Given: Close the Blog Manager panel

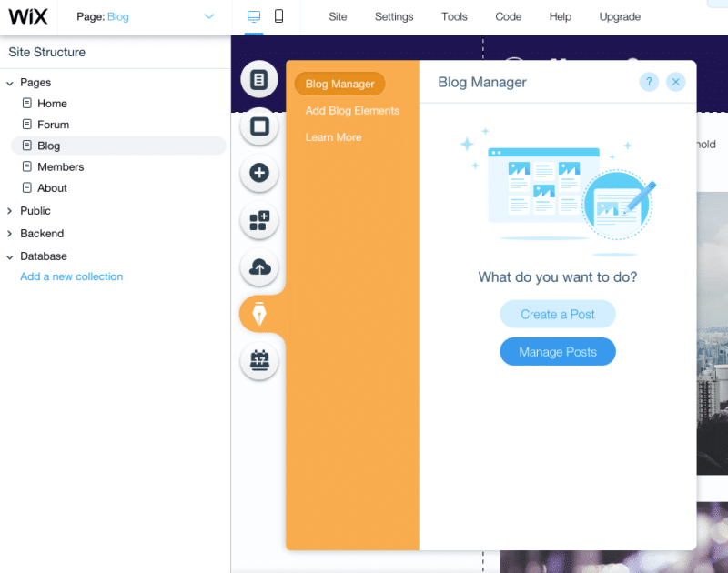Looking at the screenshot, I should [675, 82].
